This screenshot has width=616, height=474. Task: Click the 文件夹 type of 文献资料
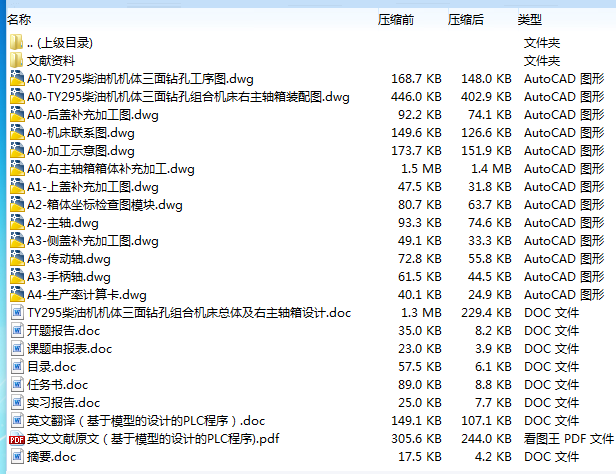tap(542, 60)
